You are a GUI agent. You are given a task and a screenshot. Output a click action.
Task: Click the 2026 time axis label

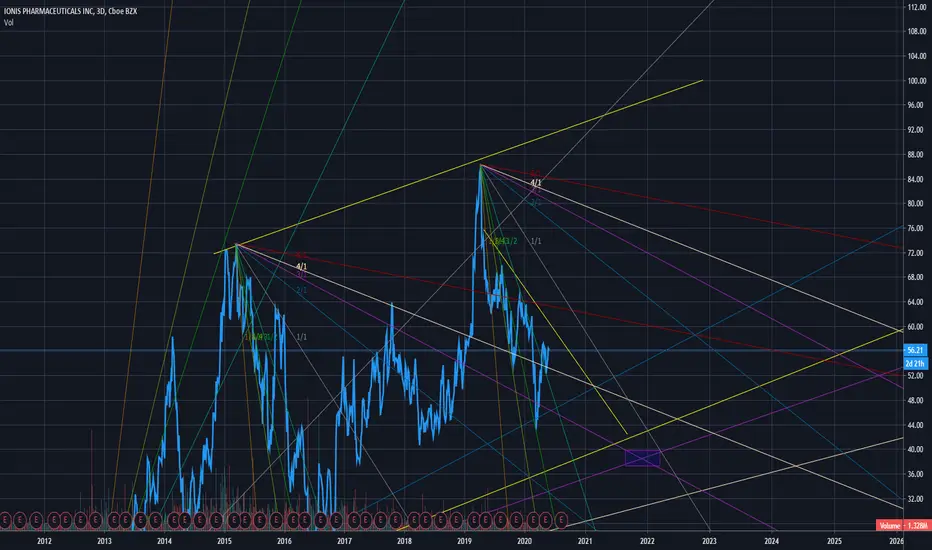point(896,541)
